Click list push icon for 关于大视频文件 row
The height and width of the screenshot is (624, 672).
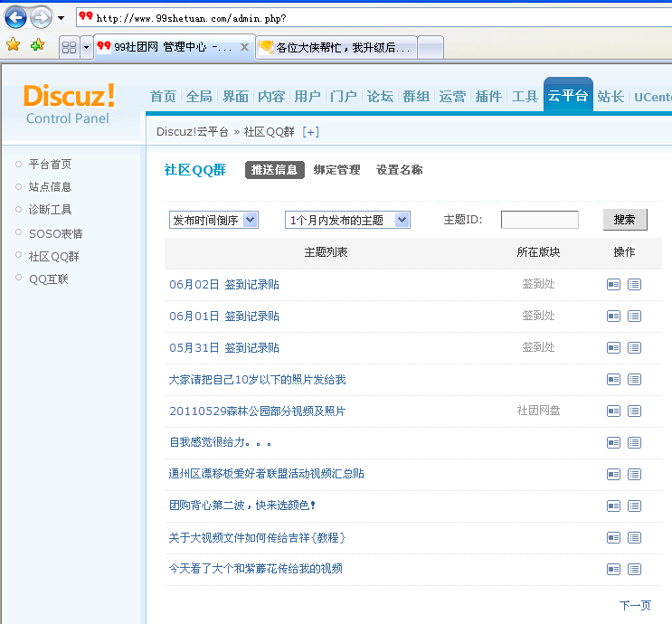(634, 538)
